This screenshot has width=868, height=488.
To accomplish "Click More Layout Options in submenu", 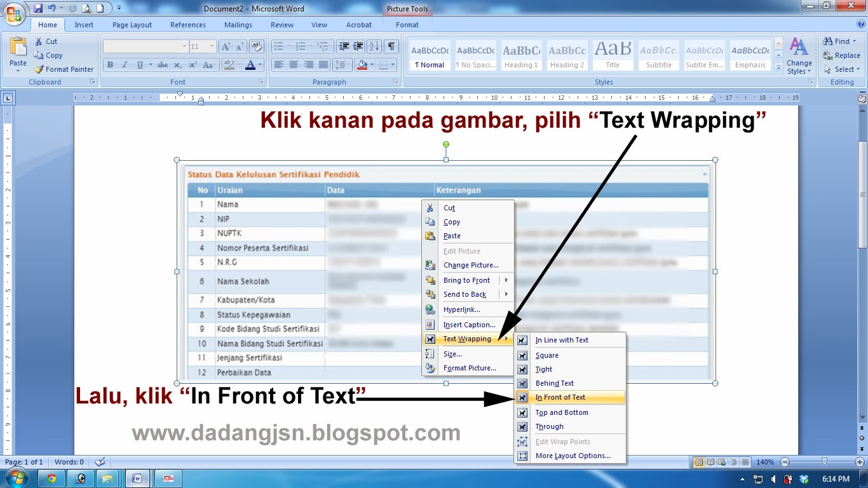I will (x=570, y=456).
